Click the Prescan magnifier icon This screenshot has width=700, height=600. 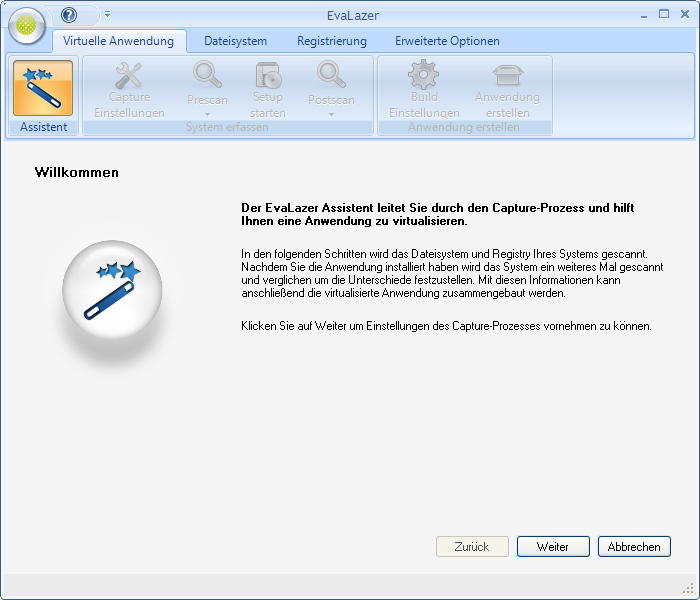(x=207, y=76)
